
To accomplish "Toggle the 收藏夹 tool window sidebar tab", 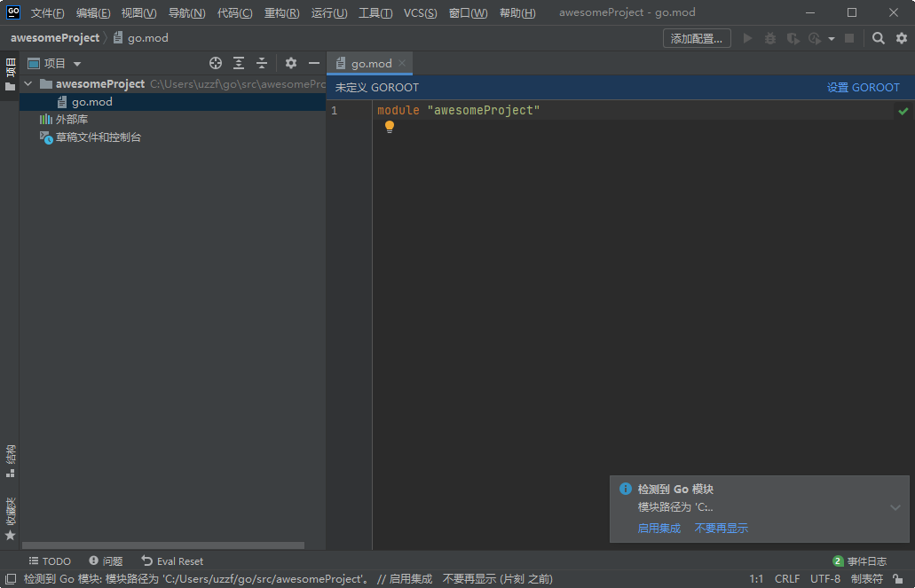I will point(10,519).
